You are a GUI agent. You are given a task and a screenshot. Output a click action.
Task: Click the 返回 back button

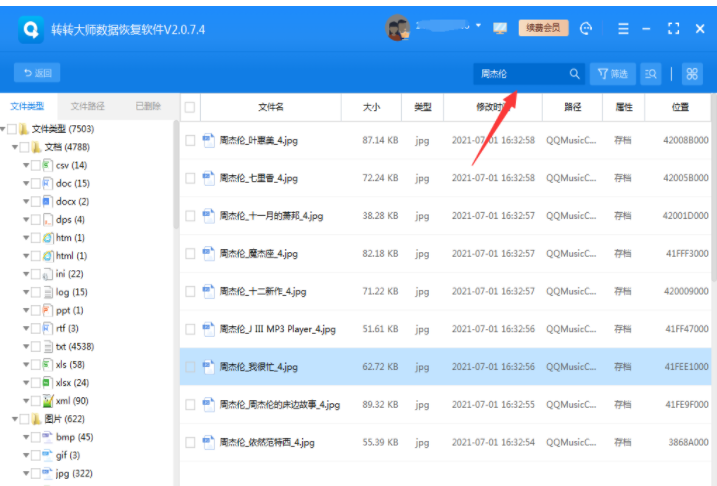click(37, 73)
